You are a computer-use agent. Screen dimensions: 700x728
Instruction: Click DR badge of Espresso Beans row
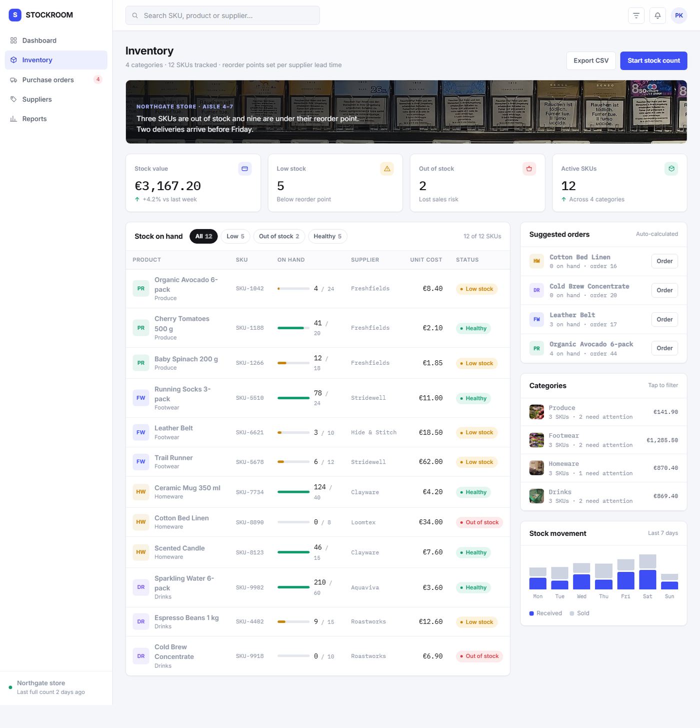(x=141, y=622)
